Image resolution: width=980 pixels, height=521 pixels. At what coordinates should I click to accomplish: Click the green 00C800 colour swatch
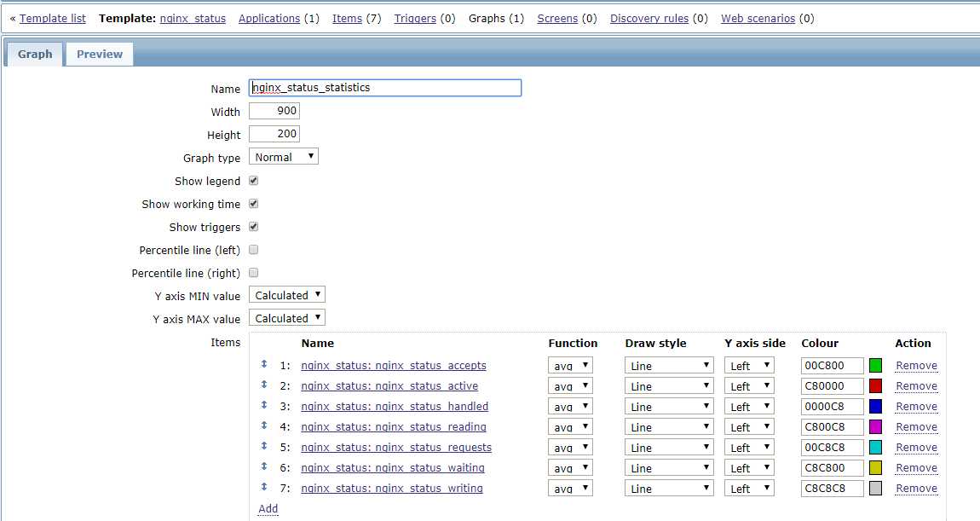coord(876,365)
